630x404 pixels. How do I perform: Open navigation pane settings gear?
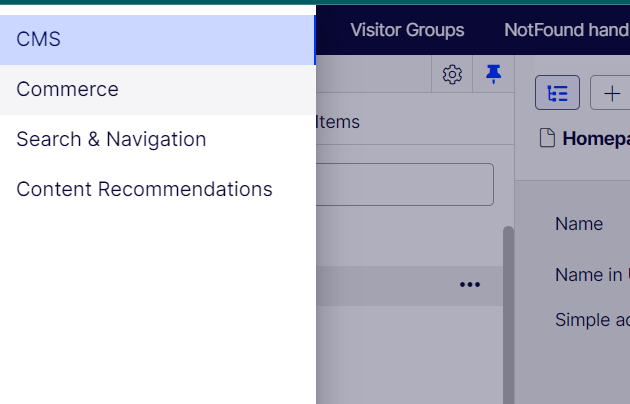pyautogui.click(x=452, y=74)
